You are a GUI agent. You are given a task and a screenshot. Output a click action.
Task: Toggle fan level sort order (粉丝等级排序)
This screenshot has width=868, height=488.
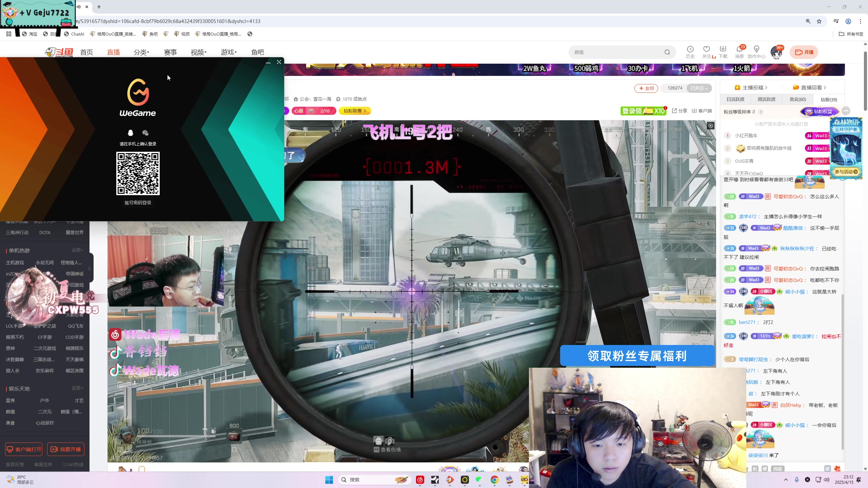click(x=739, y=112)
